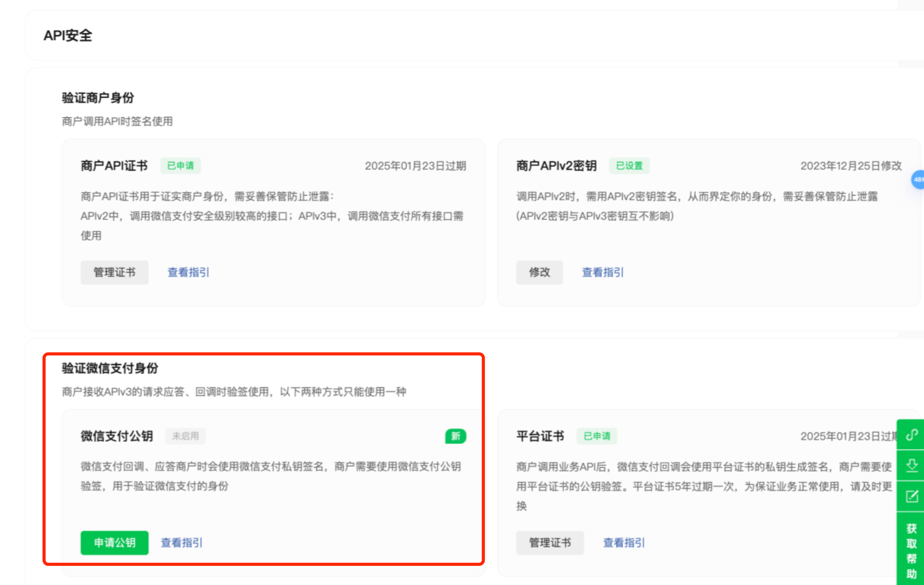This screenshot has width=924, height=585.
Task: Open 查看指引 link for 平台证书
Action: click(624, 542)
